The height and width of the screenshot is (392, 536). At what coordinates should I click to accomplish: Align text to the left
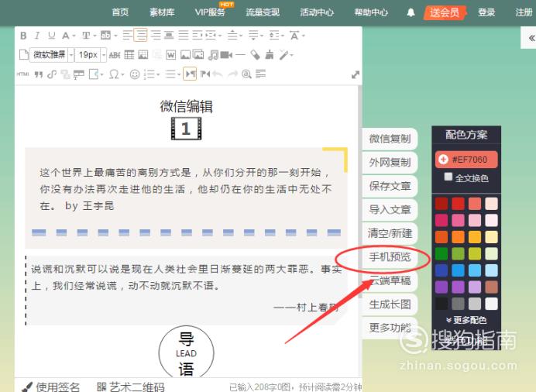(x=127, y=35)
